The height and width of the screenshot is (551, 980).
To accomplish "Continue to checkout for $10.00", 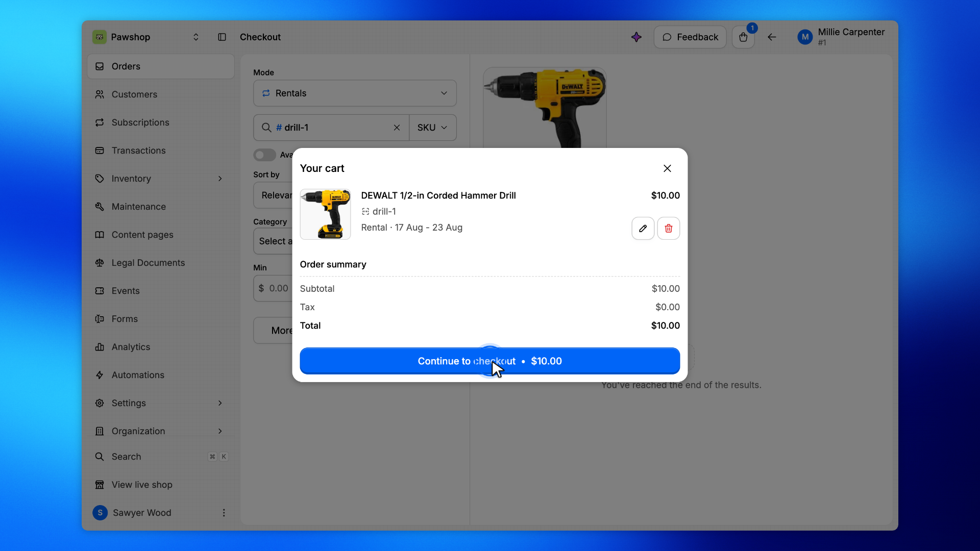I will 489,361.
